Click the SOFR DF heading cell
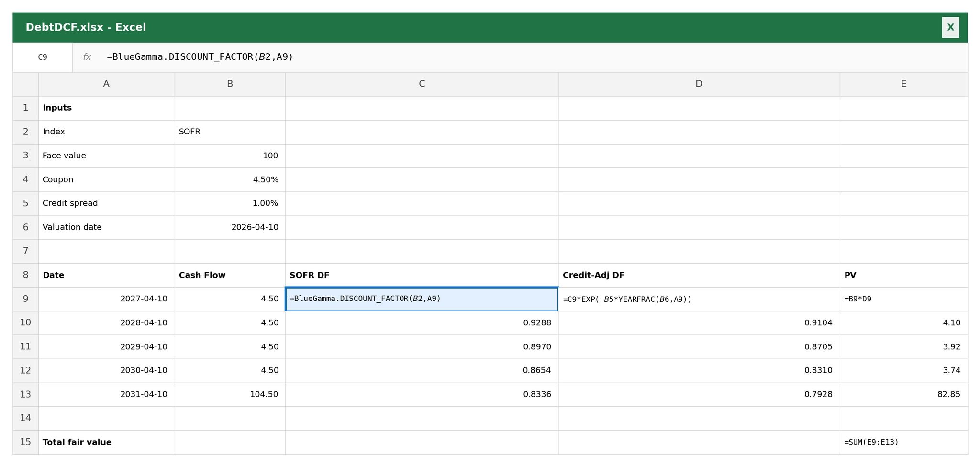 (422, 275)
